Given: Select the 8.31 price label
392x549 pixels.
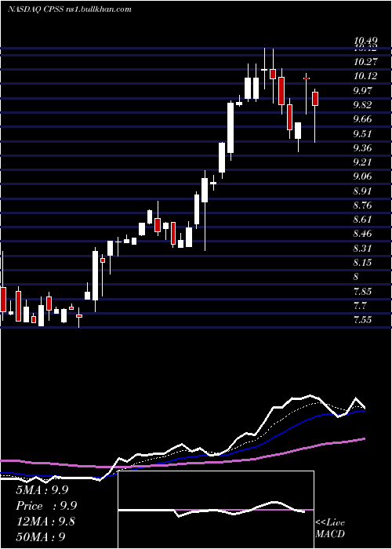Looking at the screenshot, I should (364, 249).
